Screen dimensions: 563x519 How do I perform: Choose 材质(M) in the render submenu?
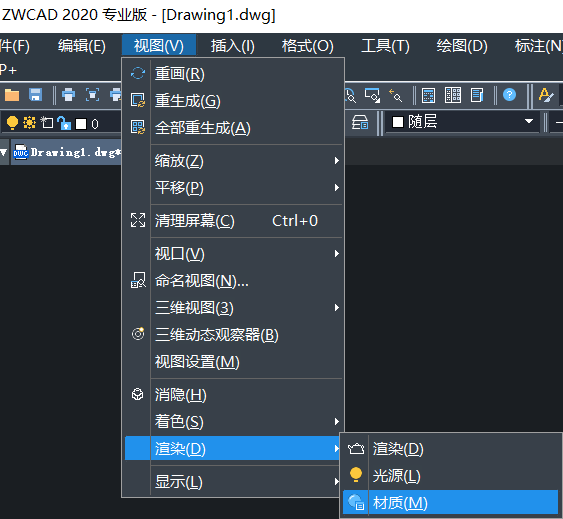[x=451, y=502]
